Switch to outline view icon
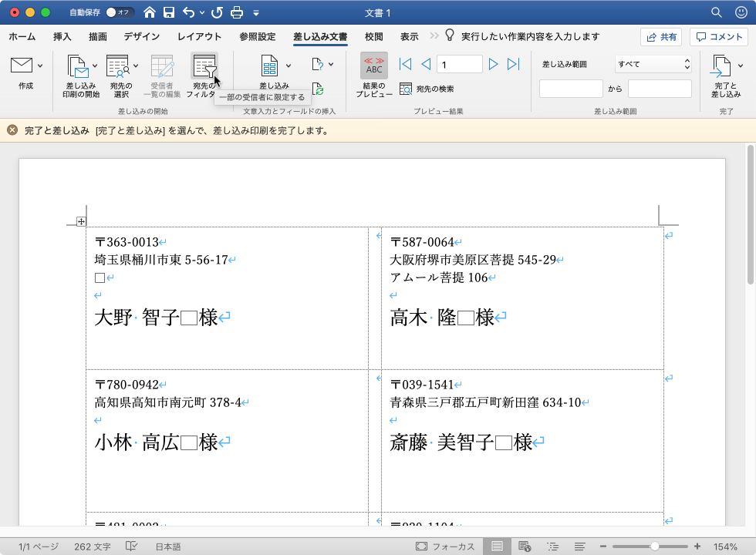 click(x=552, y=547)
